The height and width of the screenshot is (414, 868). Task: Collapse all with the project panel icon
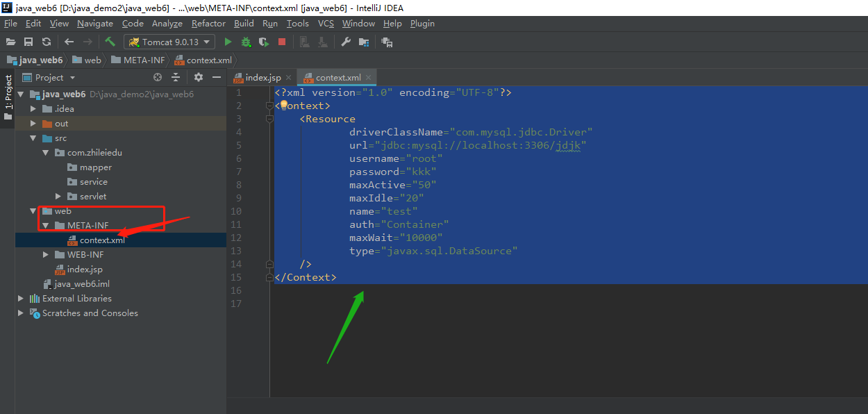click(176, 77)
